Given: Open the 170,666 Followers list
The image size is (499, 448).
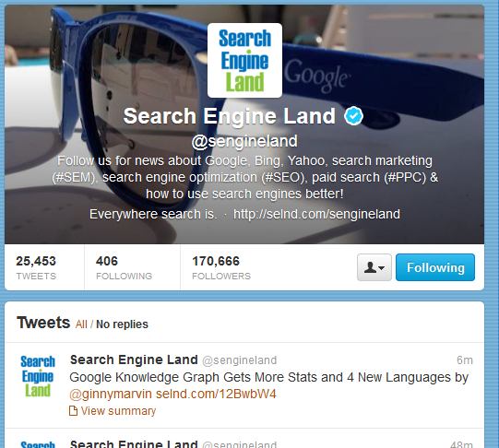Looking at the screenshot, I should point(221,267).
